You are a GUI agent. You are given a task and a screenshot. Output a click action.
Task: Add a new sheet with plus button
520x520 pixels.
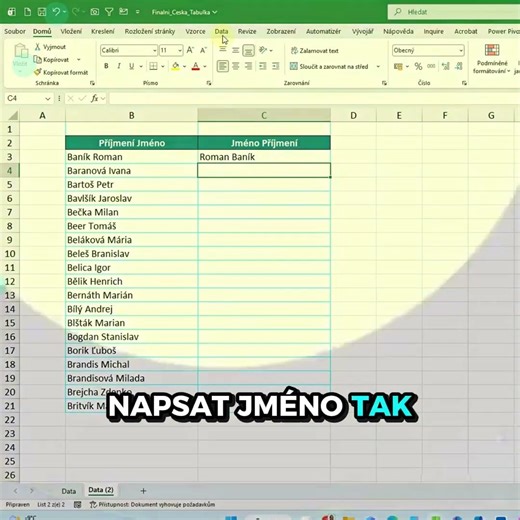(x=143, y=491)
